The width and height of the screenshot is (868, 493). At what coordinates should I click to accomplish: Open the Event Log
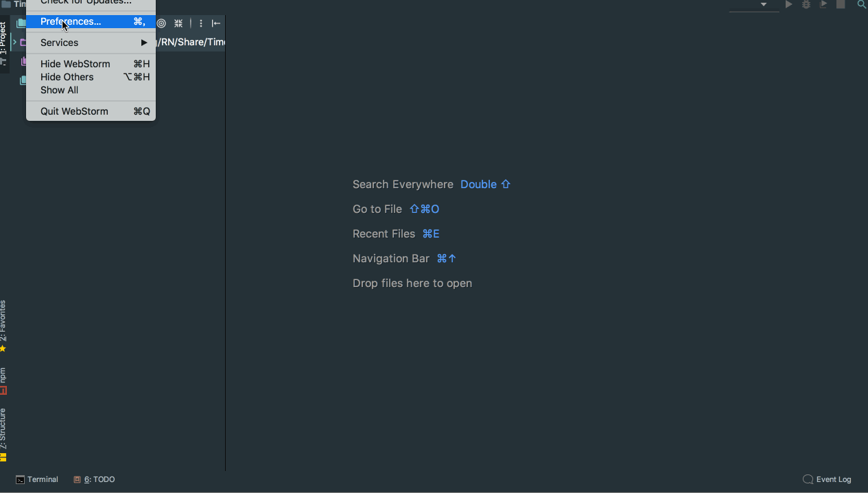(827, 479)
